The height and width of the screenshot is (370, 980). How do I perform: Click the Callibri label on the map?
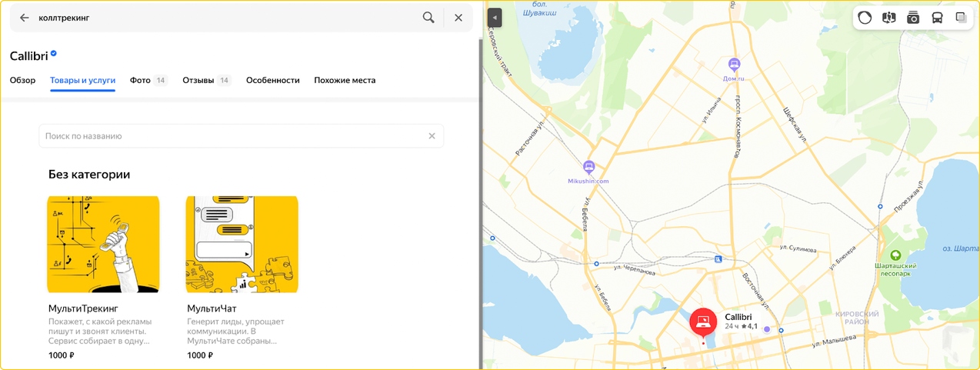(x=738, y=317)
